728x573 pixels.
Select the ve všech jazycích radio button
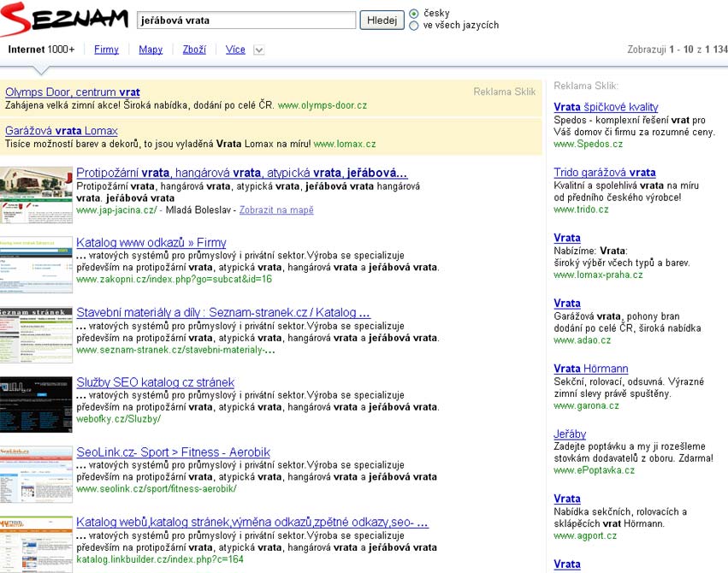click(x=414, y=26)
